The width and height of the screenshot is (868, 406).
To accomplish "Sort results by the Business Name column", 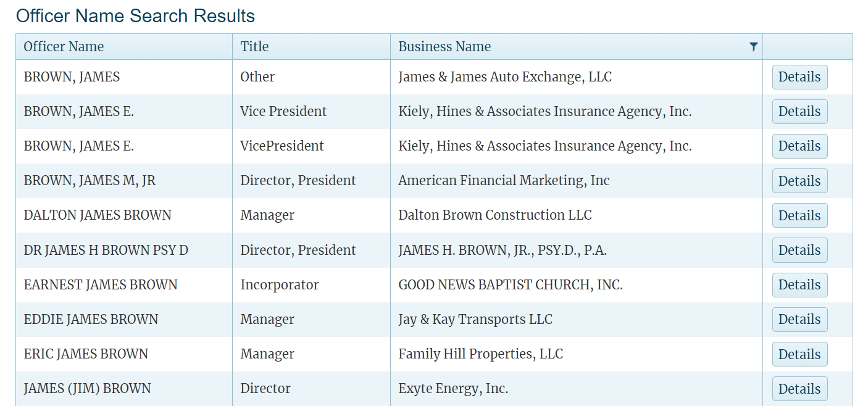I will click(444, 46).
